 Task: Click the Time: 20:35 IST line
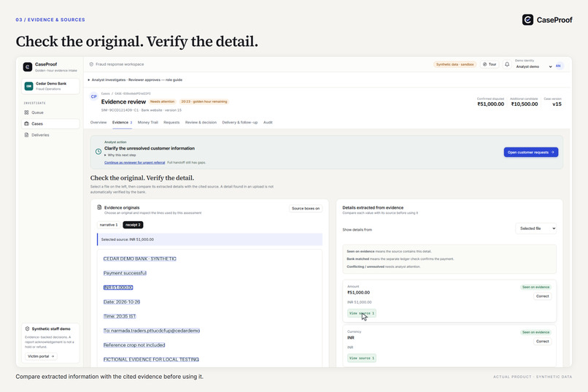tap(120, 316)
